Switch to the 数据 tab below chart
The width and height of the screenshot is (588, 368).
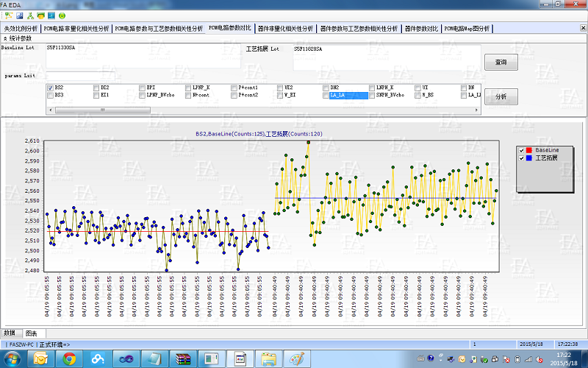click(10, 333)
